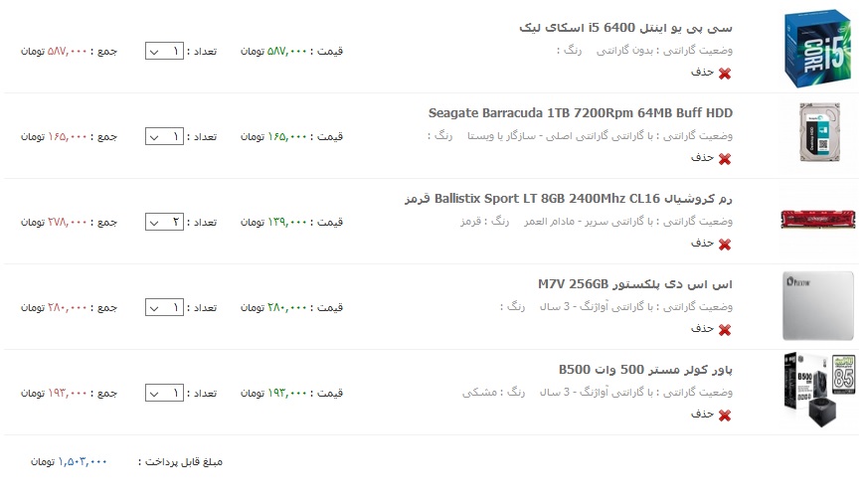868x500 pixels.
Task: Click حذف text link for Intel i5
Action: pyautogui.click(x=702, y=73)
